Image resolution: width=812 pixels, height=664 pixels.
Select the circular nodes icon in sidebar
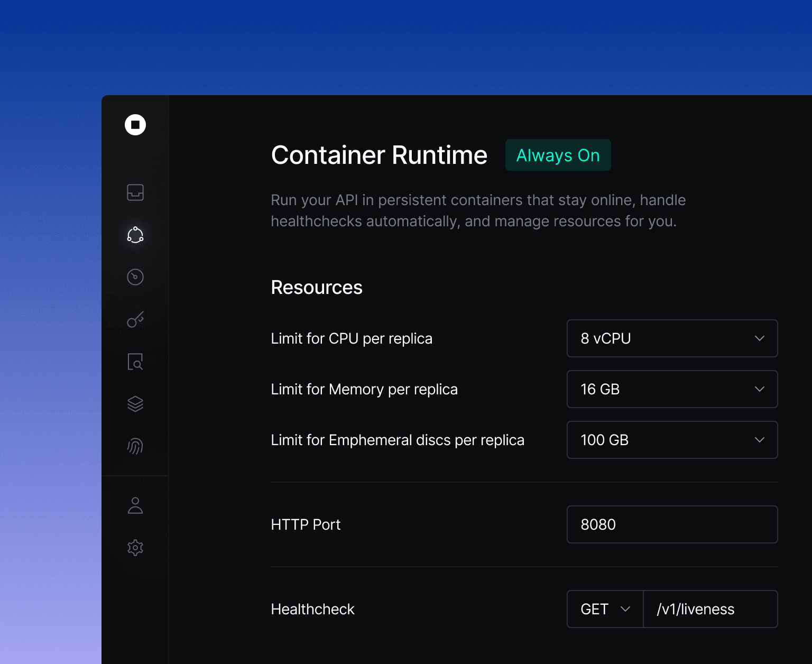(x=135, y=235)
